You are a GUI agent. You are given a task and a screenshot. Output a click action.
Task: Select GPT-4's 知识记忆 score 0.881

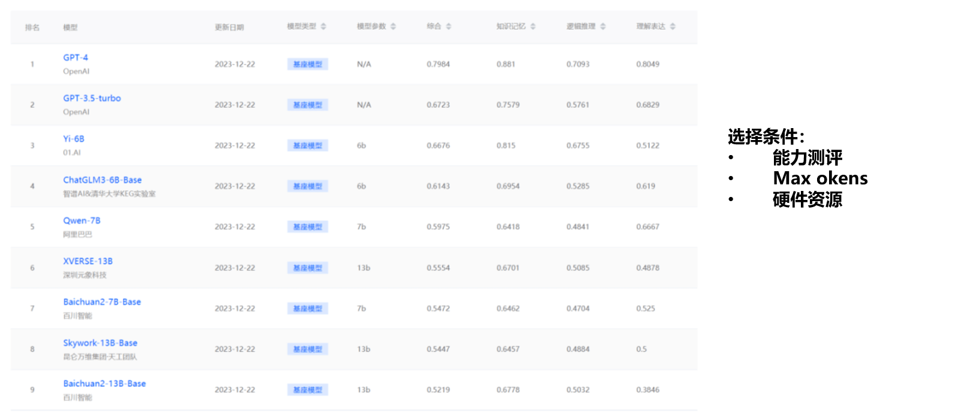point(506,64)
